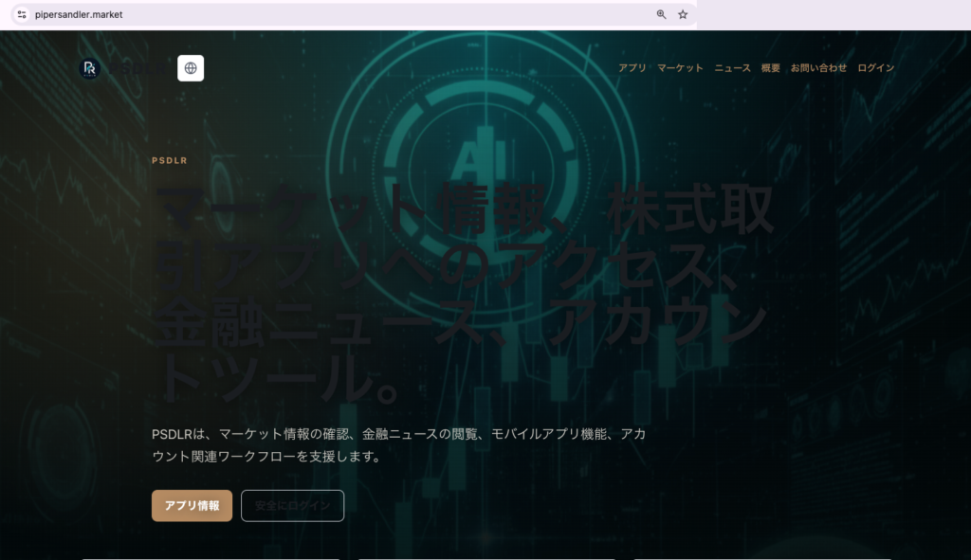This screenshot has height=560, width=971.
Task: Click the small PSDLR heading label
Action: pos(170,160)
